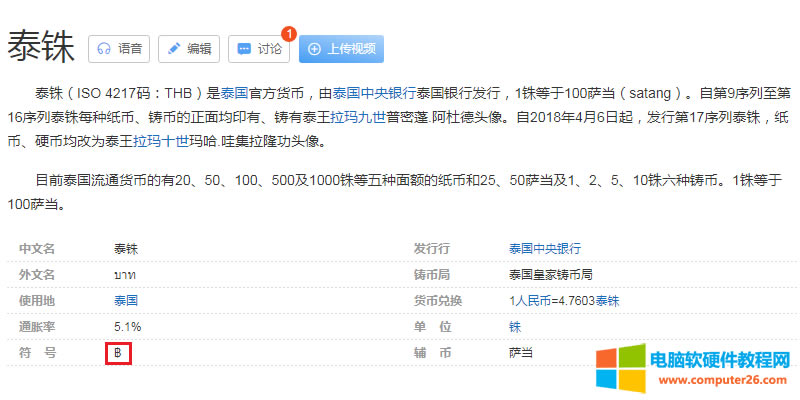The width and height of the screenshot is (800, 400).
Task: Click the บาท foreign name value
Action: coord(126,274)
